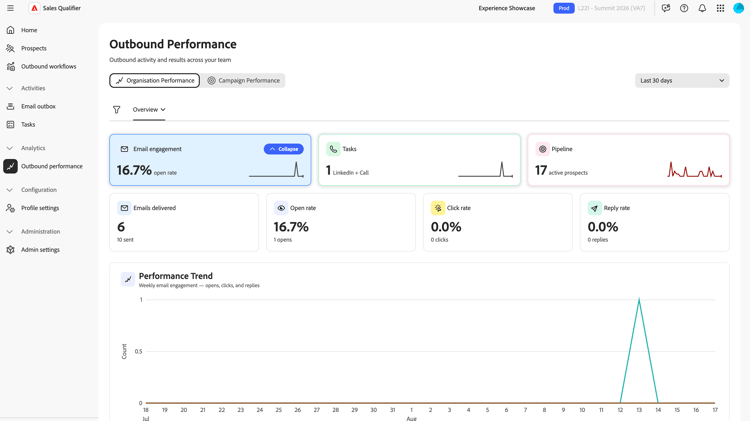Click the Profile settings icon

tap(11, 208)
